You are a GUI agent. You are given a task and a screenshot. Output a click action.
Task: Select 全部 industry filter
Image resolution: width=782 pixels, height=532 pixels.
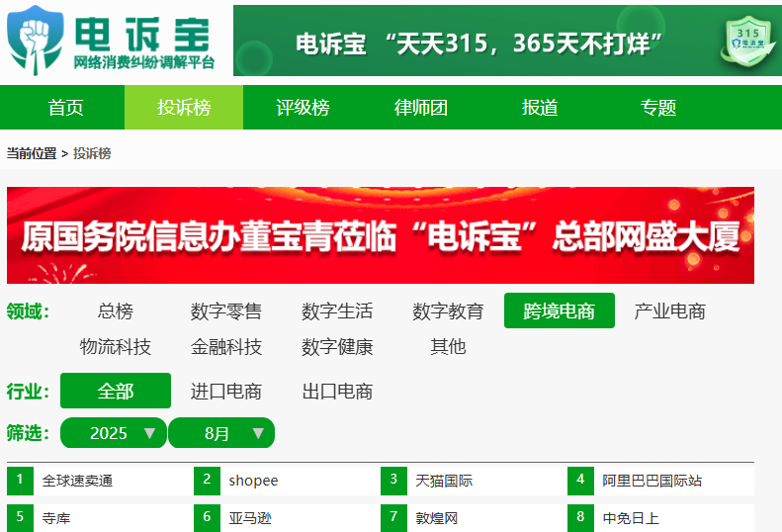116,391
